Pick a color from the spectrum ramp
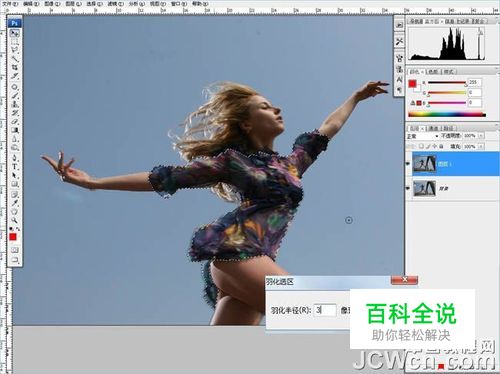The width and height of the screenshot is (500, 374). (x=447, y=115)
